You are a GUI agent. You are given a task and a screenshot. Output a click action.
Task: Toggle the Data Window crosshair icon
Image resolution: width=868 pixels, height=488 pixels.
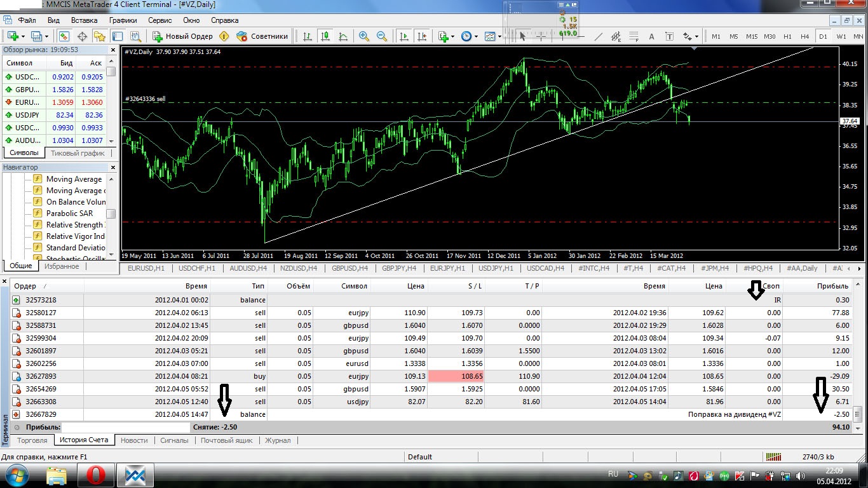coord(82,36)
